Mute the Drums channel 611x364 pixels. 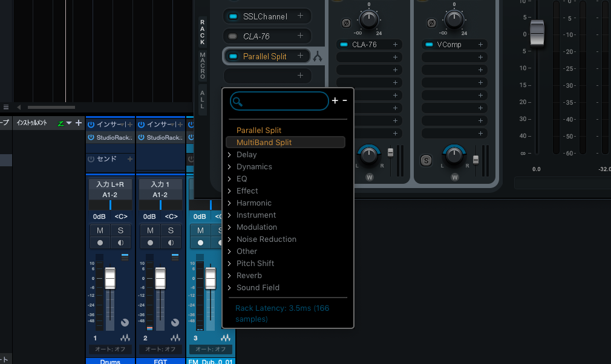click(x=100, y=230)
